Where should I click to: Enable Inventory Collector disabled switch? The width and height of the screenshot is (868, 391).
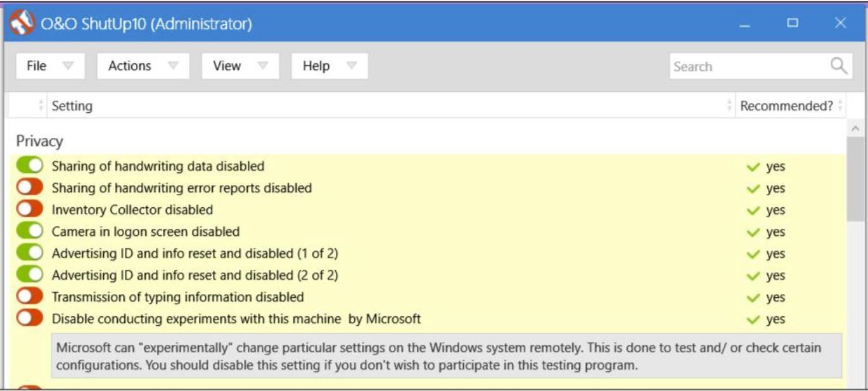pyautogui.click(x=30, y=209)
